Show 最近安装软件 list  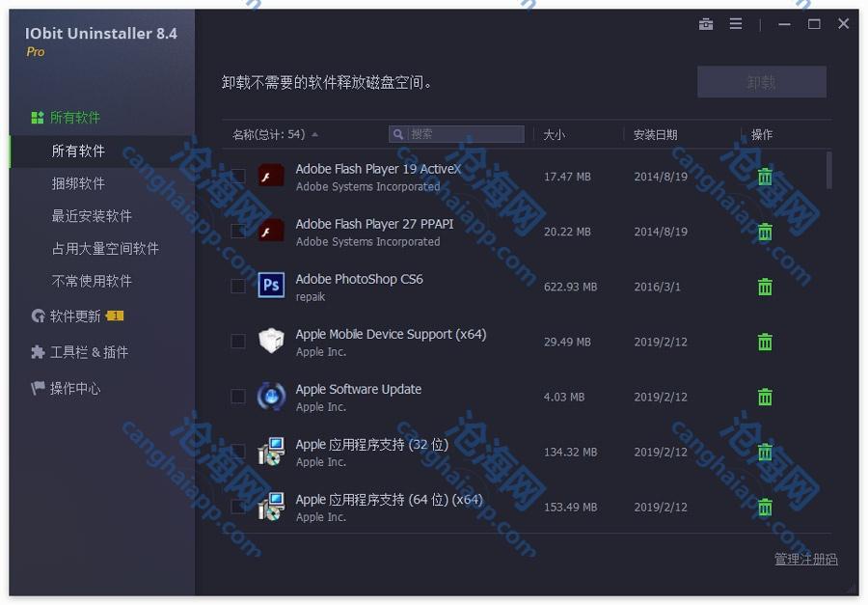tap(92, 216)
